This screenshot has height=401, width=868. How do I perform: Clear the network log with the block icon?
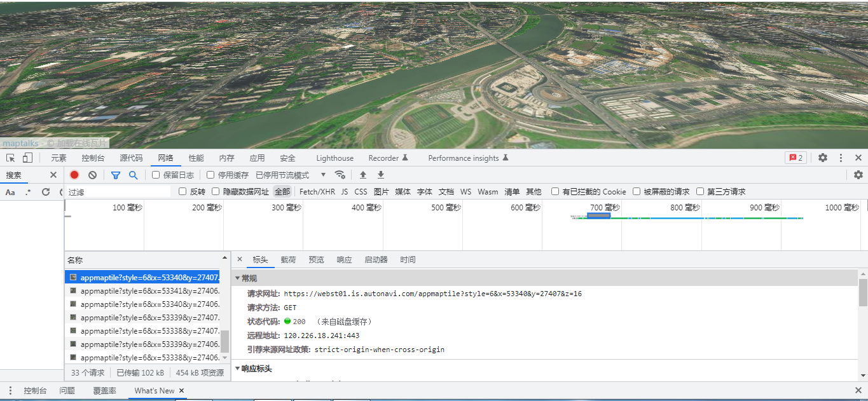(x=93, y=175)
